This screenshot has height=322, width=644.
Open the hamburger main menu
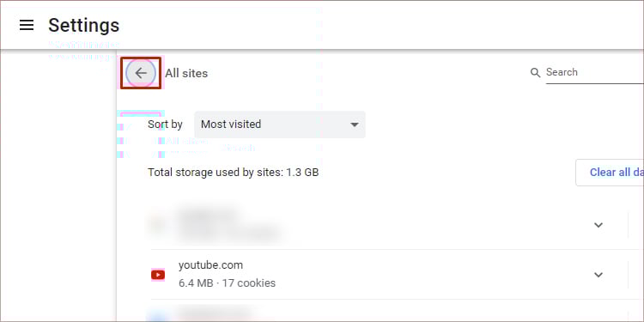pyautogui.click(x=27, y=26)
